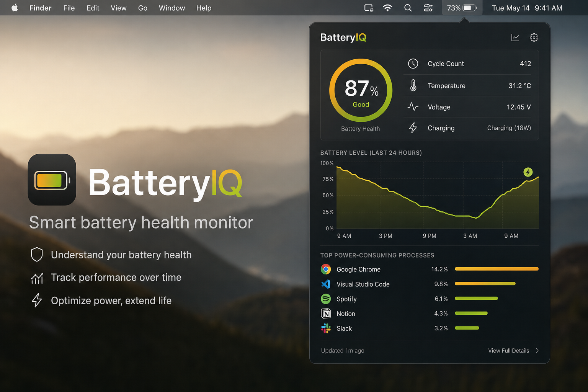Open the Window menu
The image size is (588, 392).
point(172,8)
